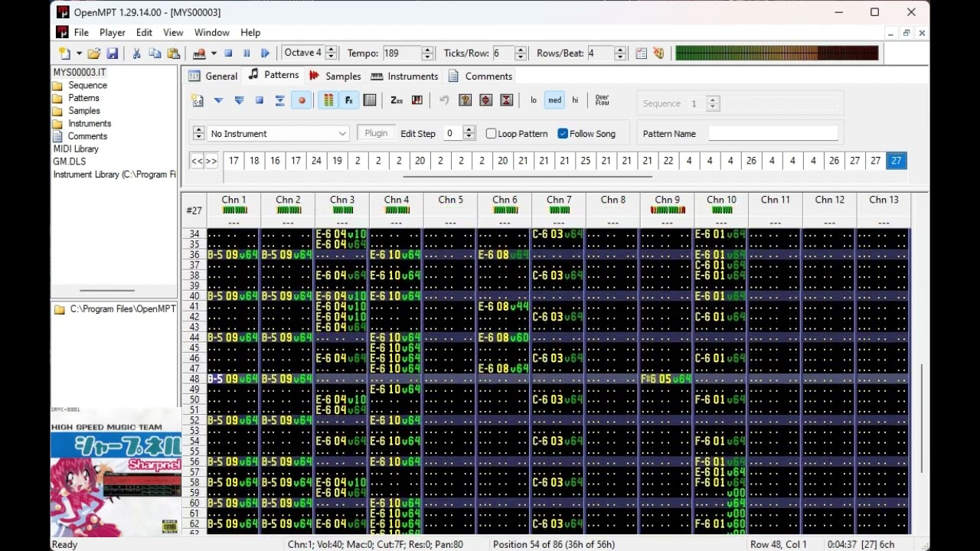The width and height of the screenshot is (980, 551).
Task: Click the Play Pattern from cursor icon
Action: point(239,100)
